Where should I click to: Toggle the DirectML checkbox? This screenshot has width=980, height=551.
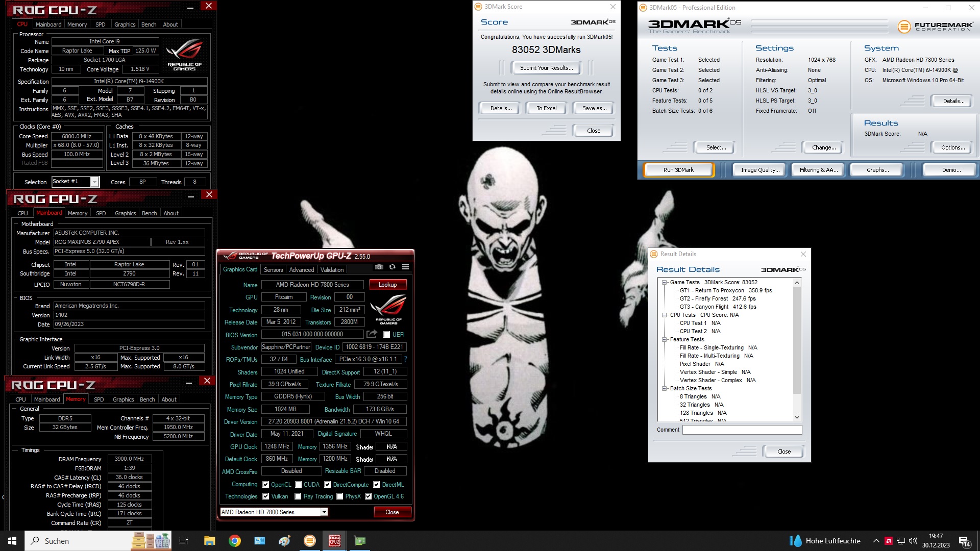click(x=376, y=485)
